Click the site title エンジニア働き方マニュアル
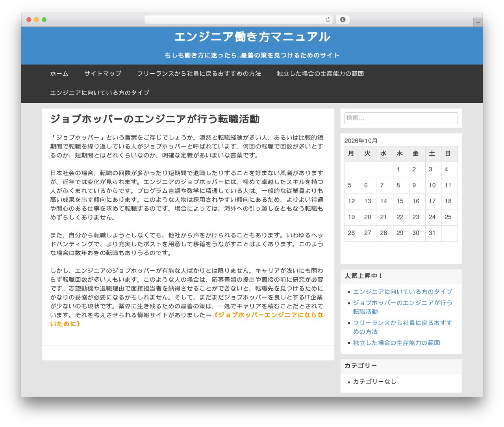Screen dimensions: 504x427 [x=252, y=37]
